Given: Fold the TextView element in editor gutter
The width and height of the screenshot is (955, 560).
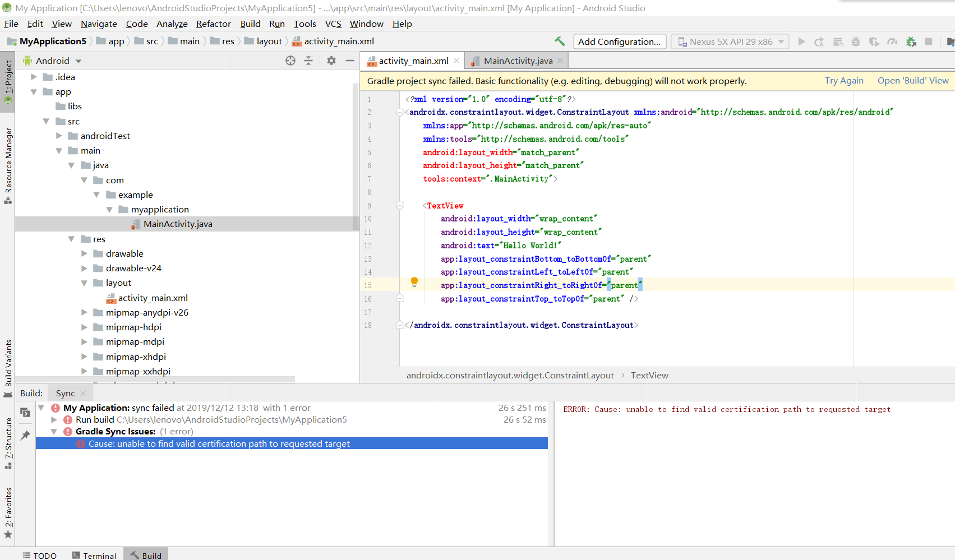Looking at the screenshot, I should [400, 205].
